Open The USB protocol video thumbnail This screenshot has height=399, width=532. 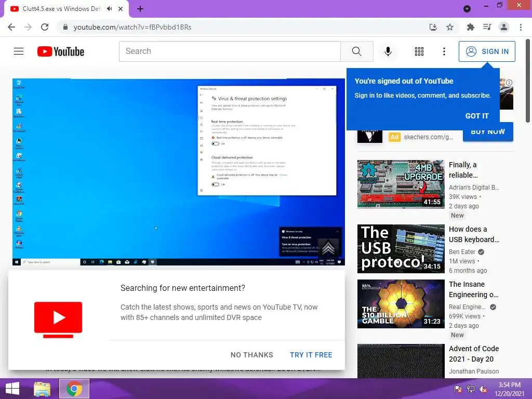point(401,249)
